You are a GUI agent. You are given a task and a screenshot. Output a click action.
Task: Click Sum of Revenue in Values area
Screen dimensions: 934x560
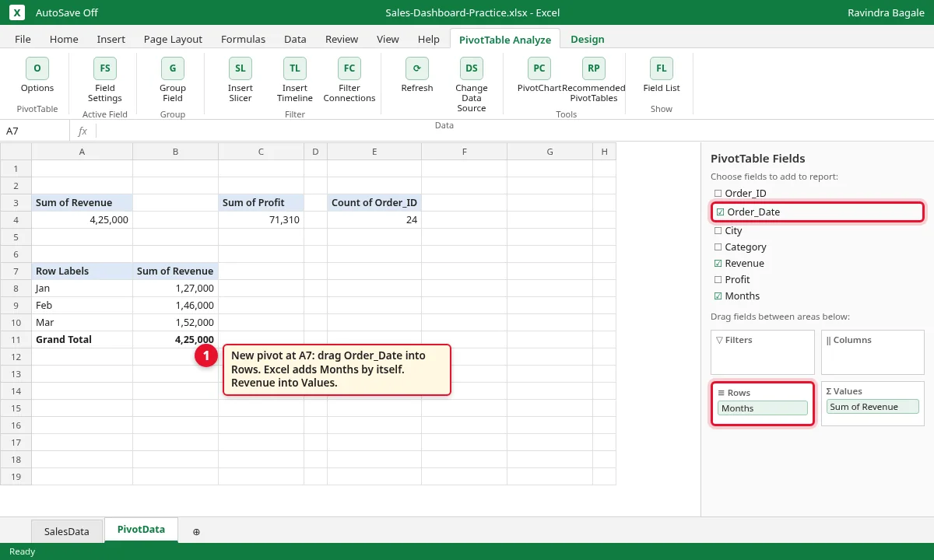(x=873, y=407)
